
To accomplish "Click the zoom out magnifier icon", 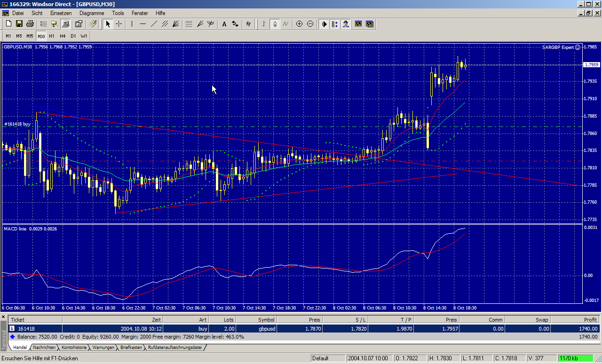I will pyautogui.click(x=310, y=24).
